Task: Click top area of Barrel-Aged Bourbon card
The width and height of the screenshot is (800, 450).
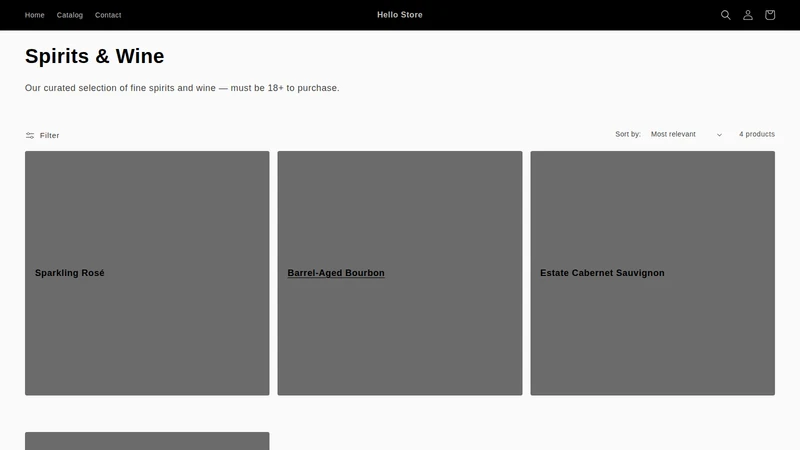Action: coord(400,204)
